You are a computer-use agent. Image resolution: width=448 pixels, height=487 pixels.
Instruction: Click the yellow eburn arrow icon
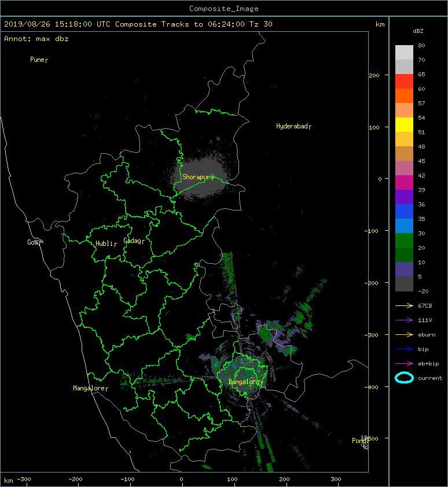404,334
